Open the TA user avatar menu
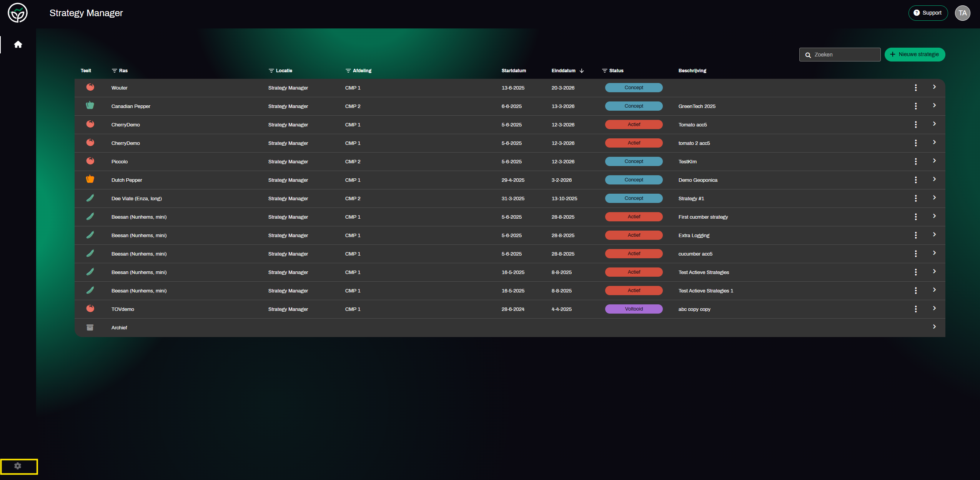This screenshot has width=980, height=480. [962, 13]
